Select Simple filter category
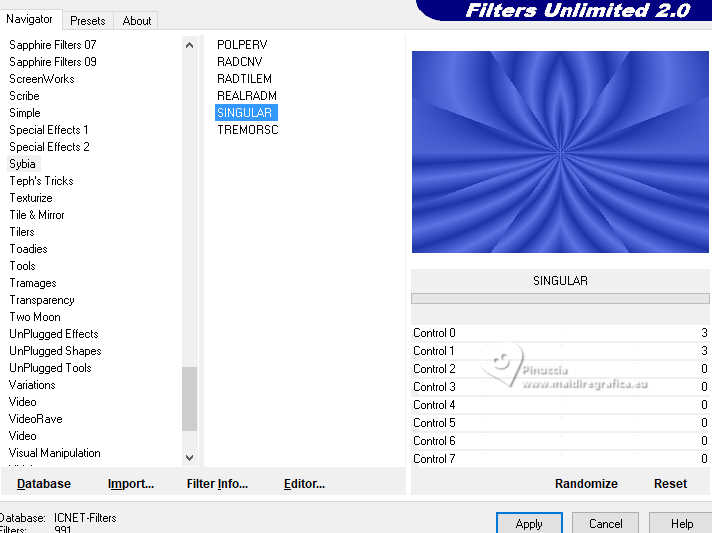 click(x=25, y=113)
